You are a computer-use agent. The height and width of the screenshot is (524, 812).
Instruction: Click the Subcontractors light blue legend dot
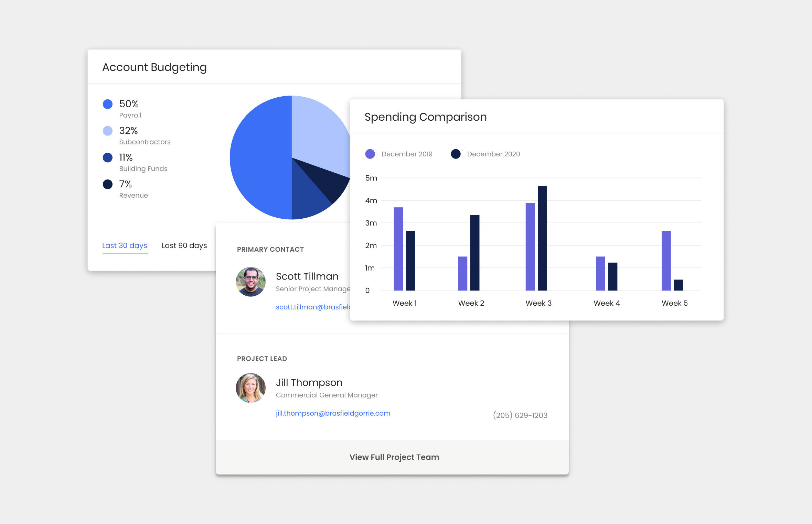tap(108, 131)
